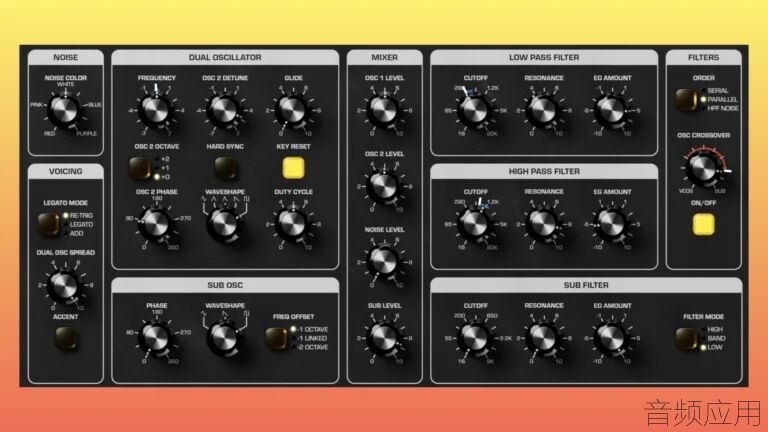Toggle the Legato Mode switch button
This screenshot has width=768, height=432.
[48, 224]
